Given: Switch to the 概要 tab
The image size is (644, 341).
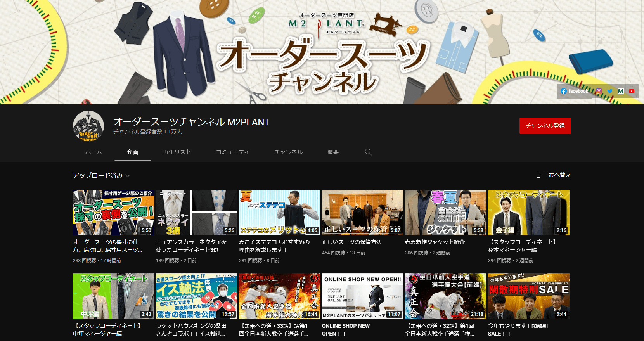Looking at the screenshot, I should point(333,152).
